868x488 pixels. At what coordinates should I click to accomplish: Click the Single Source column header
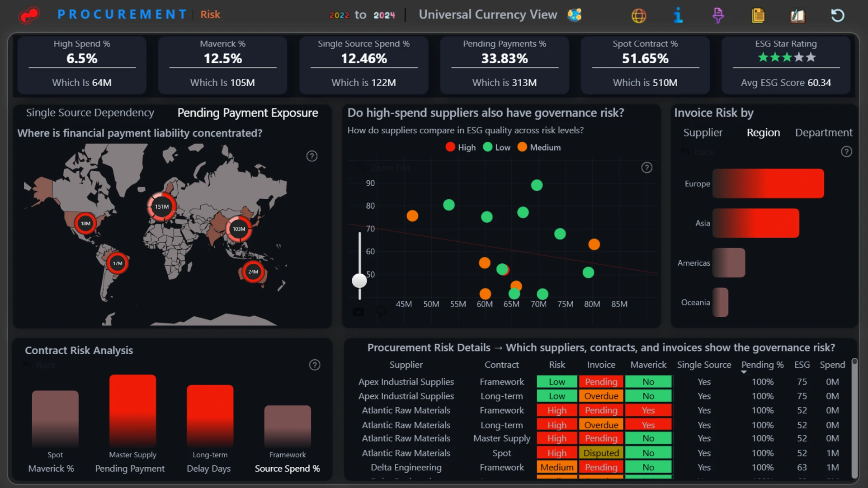(x=704, y=365)
